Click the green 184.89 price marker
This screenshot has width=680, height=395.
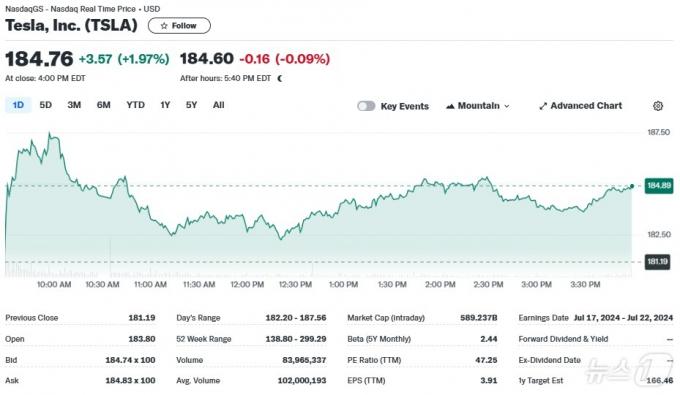pos(659,186)
